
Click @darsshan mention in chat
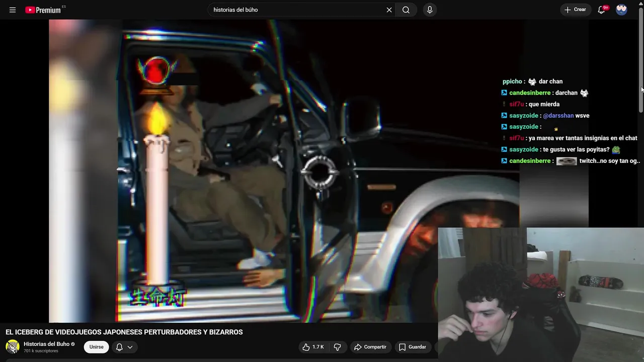tap(558, 116)
